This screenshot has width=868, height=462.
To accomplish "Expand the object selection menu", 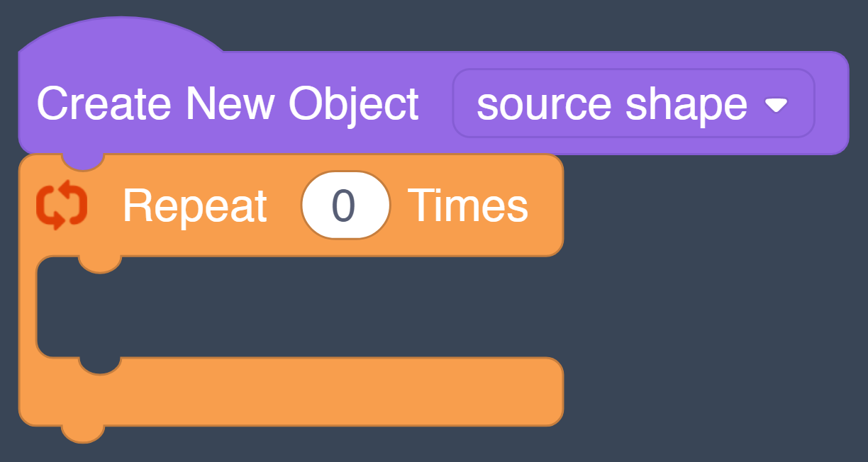I will 633,103.
